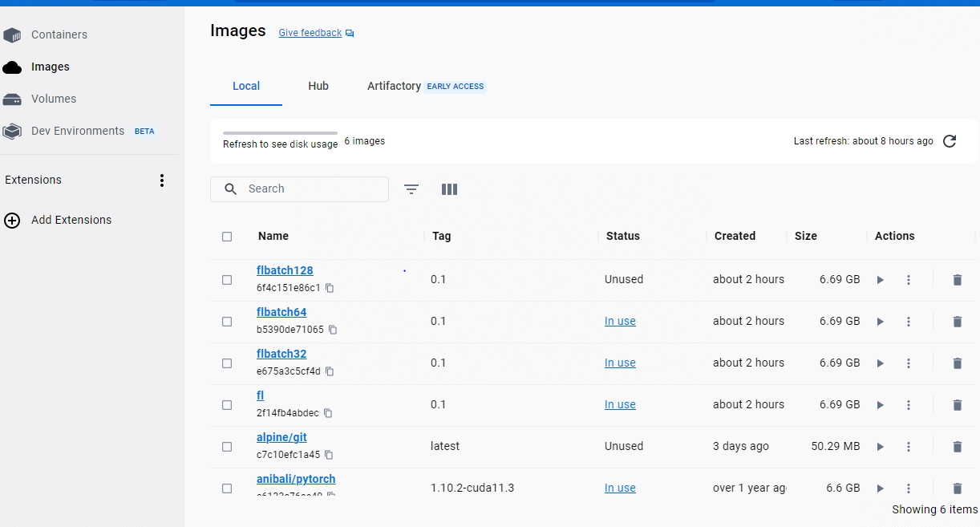Toggle the select-all header checkbox

(x=227, y=237)
